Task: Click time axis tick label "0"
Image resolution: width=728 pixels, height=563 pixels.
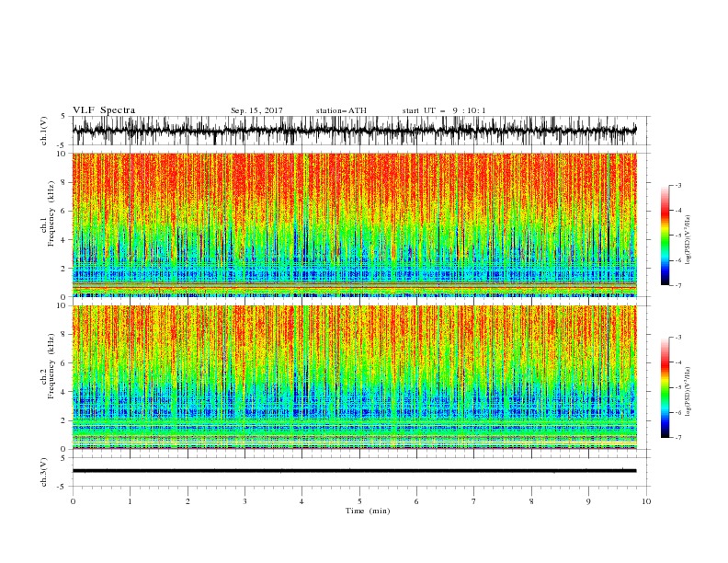Action: (x=73, y=501)
